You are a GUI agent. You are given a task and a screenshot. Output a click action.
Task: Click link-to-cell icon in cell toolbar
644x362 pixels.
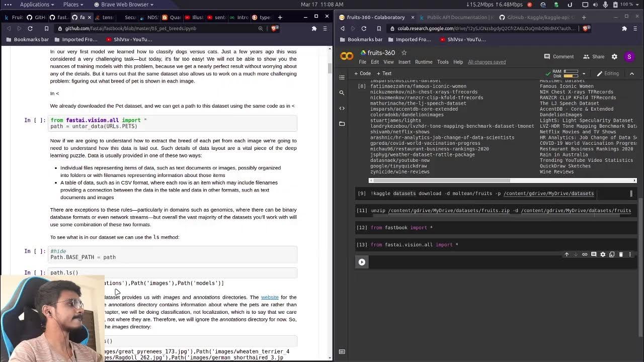click(x=585, y=254)
